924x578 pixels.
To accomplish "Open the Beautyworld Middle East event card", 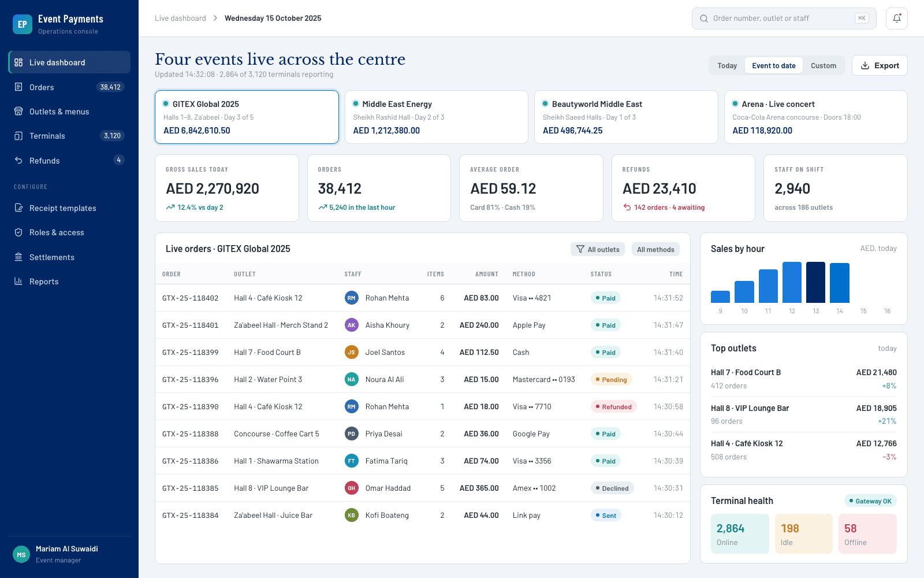I will [626, 117].
